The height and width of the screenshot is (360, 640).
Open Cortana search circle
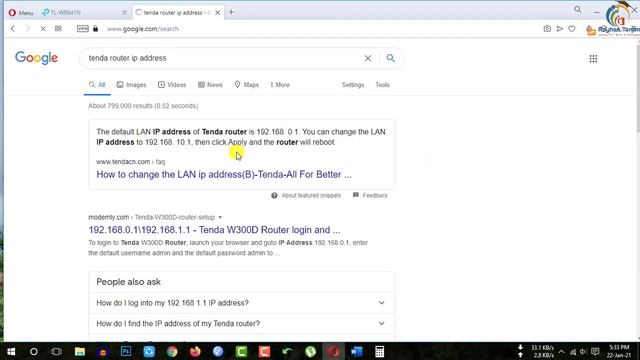pyautogui.click(x=34, y=351)
